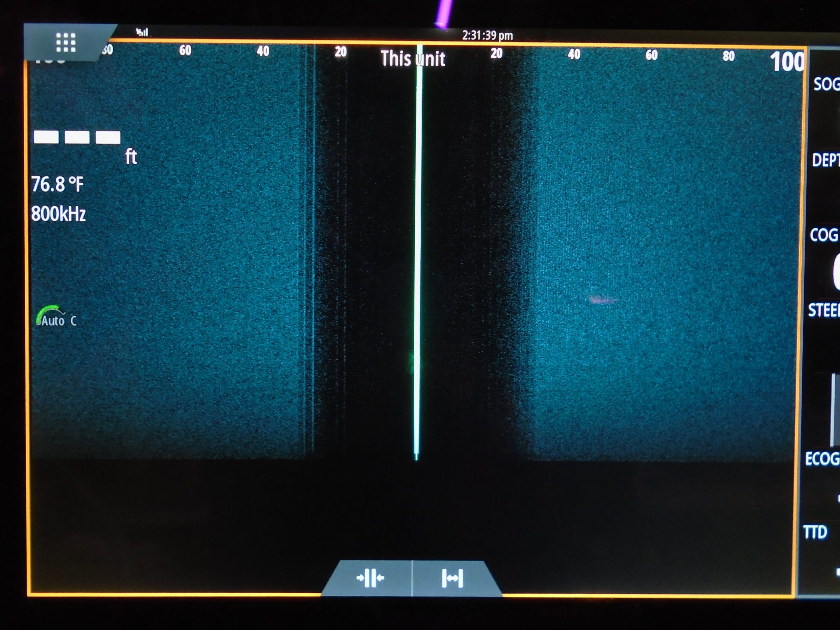Open the home pages grid icon
Image resolution: width=840 pixels, height=630 pixels.
coord(66,42)
